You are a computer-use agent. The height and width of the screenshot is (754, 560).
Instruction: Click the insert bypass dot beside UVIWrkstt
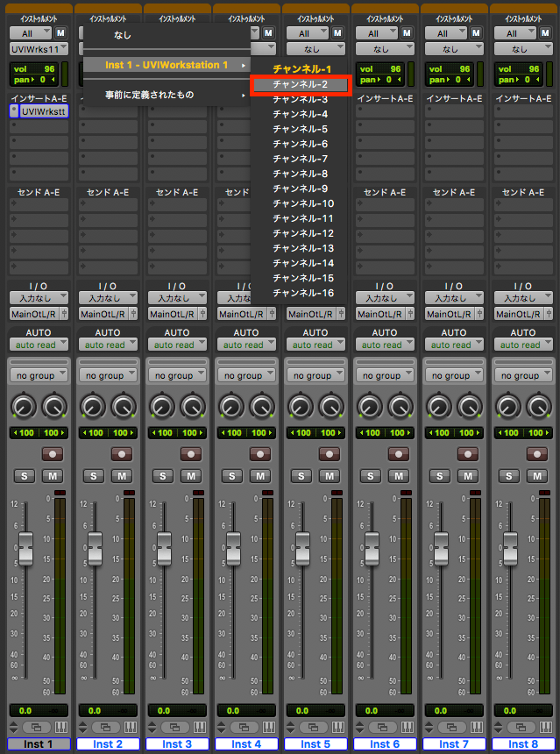coord(14,111)
